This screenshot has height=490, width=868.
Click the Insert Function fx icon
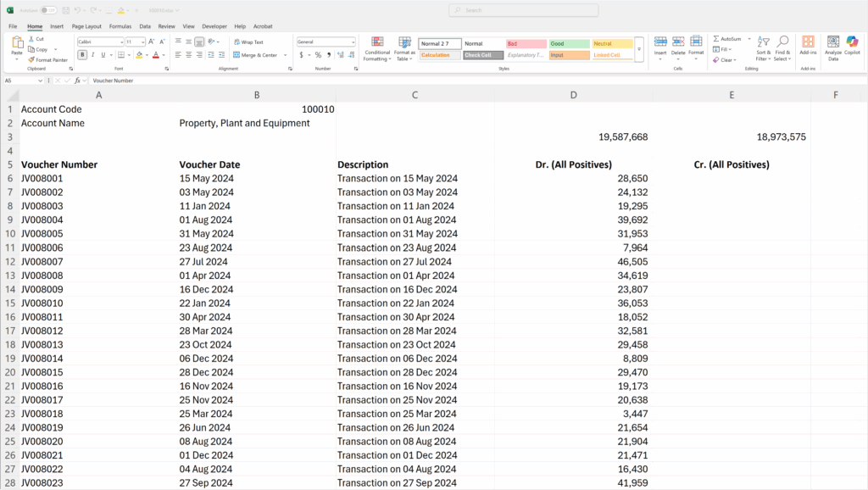tap(80, 81)
